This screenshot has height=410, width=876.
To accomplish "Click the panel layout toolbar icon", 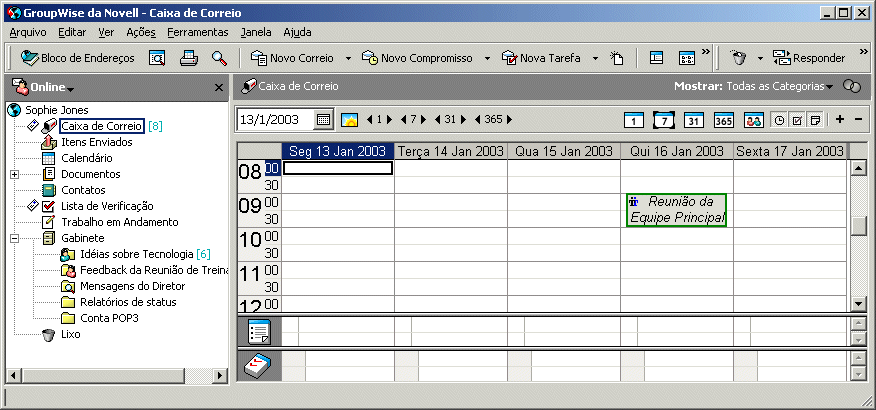I will 656,58.
